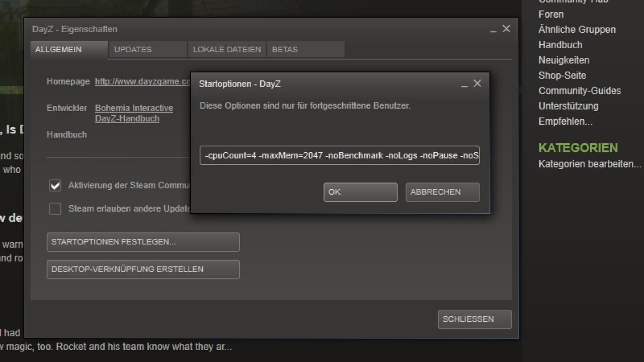Open Neuigkeiten in the sidebar

(x=564, y=60)
